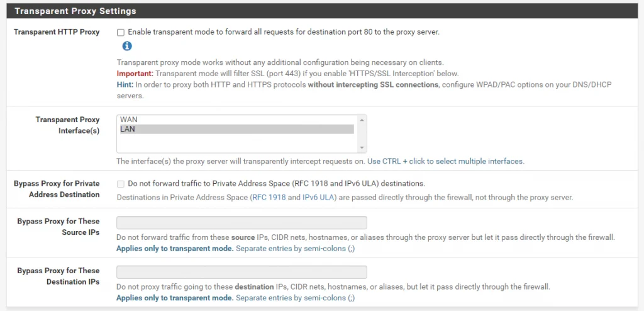Select WAN in the Transparent Proxy Interface list
Image resolution: width=644 pixels, height=311 pixels.
(x=236, y=119)
